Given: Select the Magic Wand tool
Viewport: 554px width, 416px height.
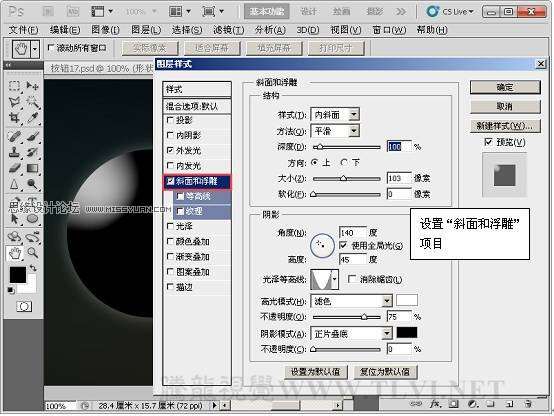Looking at the screenshot, I should pyautogui.click(x=32, y=102).
